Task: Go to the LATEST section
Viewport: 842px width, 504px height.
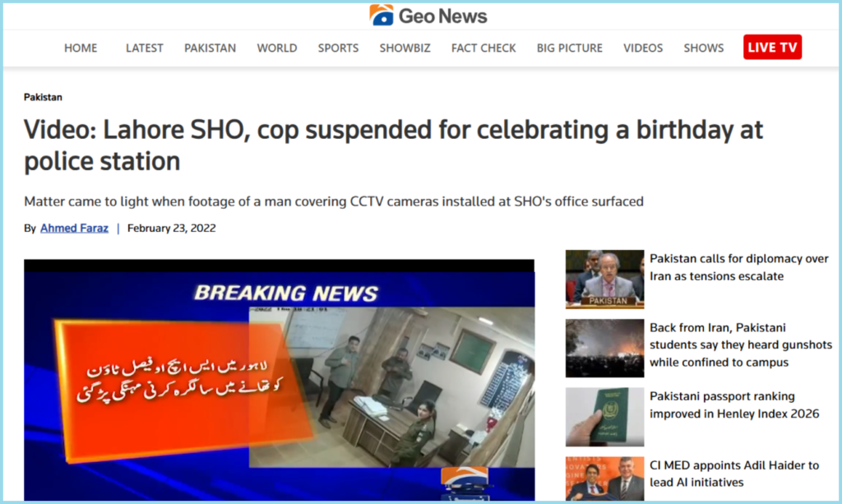Action: (145, 48)
